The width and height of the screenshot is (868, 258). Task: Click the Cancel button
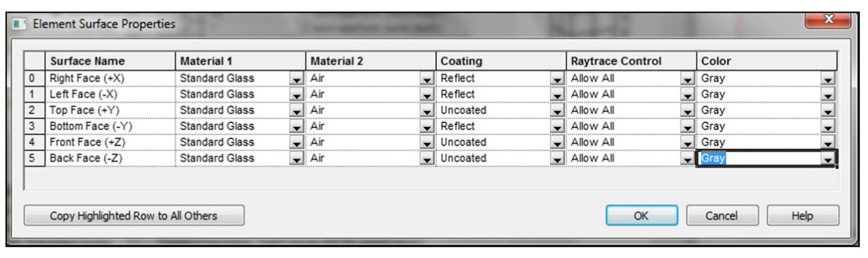click(x=721, y=216)
